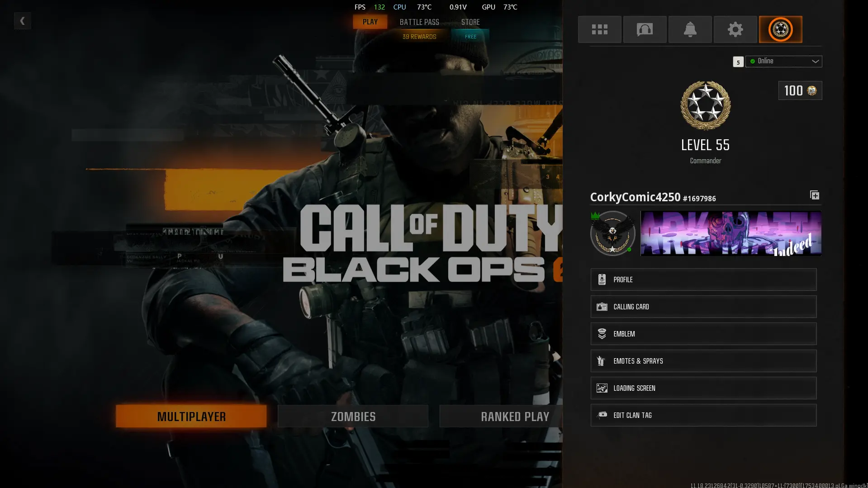Select the Zombies mode
This screenshot has width=868, height=488.
coord(353,416)
